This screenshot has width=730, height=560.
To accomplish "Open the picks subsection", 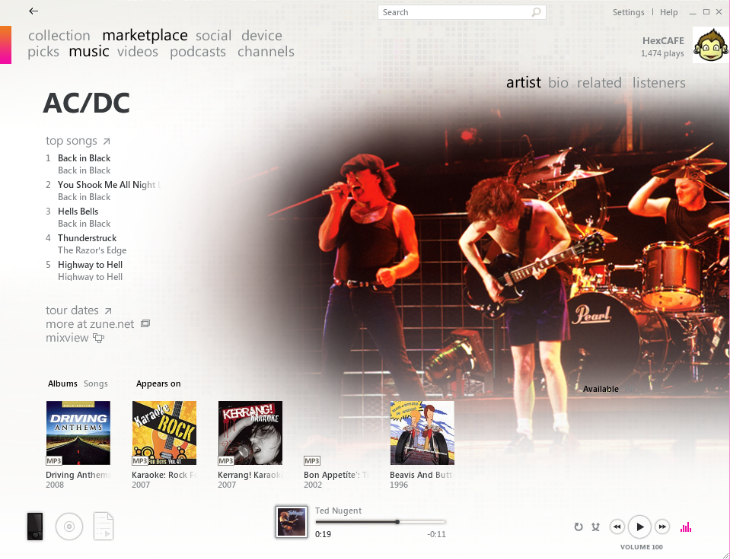I will [43, 52].
